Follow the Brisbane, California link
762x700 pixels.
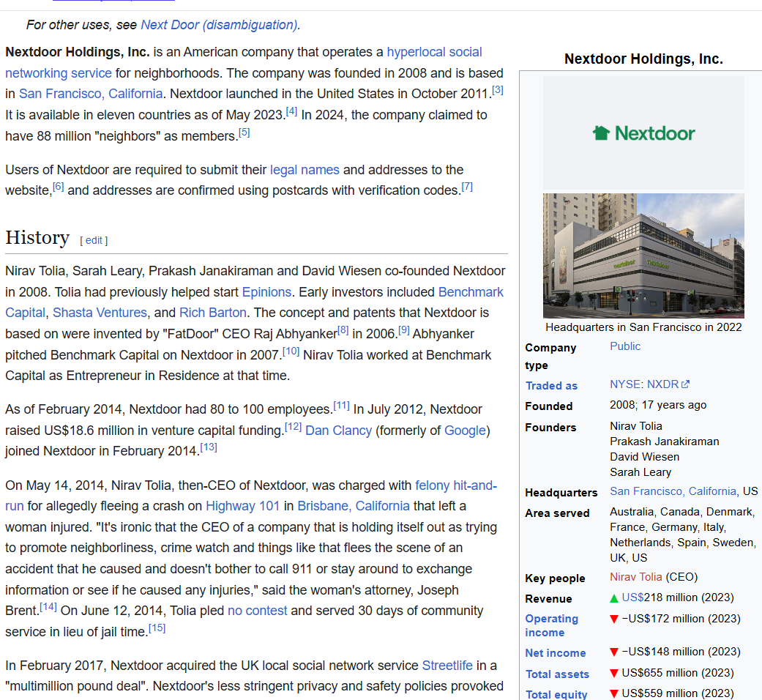(354, 506)
